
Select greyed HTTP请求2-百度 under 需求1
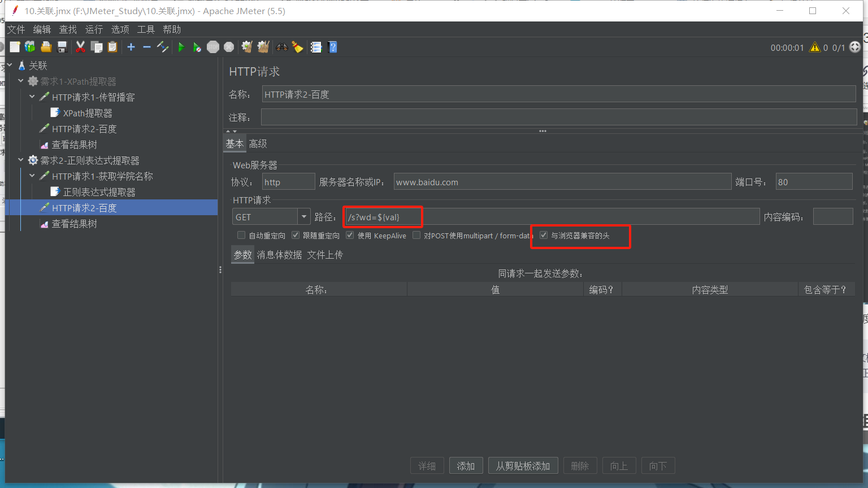[x=84, y=129]
